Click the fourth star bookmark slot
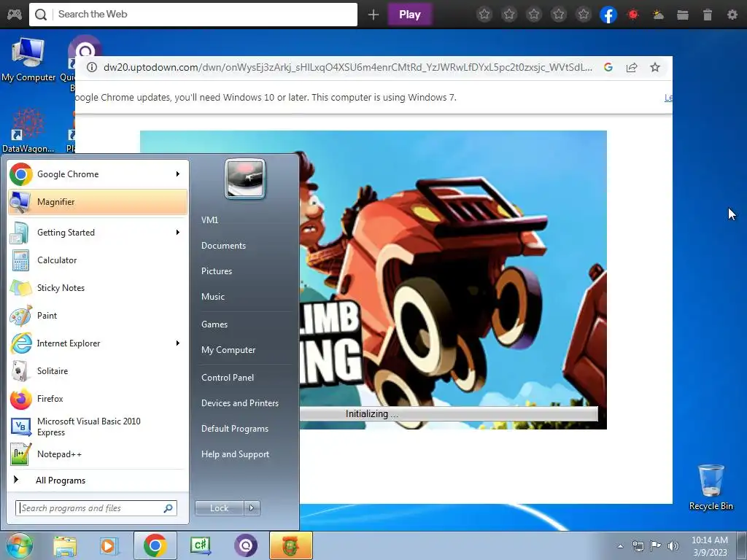 pyautogui.click(x=559, y=15)
